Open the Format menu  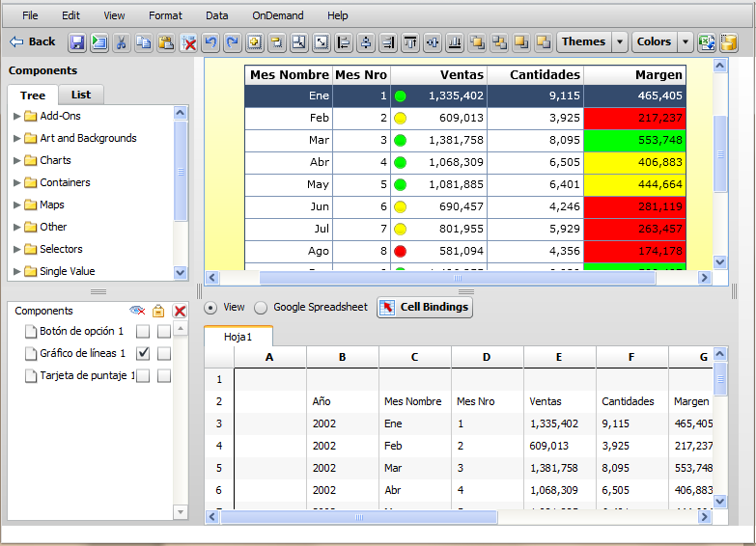point(165,15)
